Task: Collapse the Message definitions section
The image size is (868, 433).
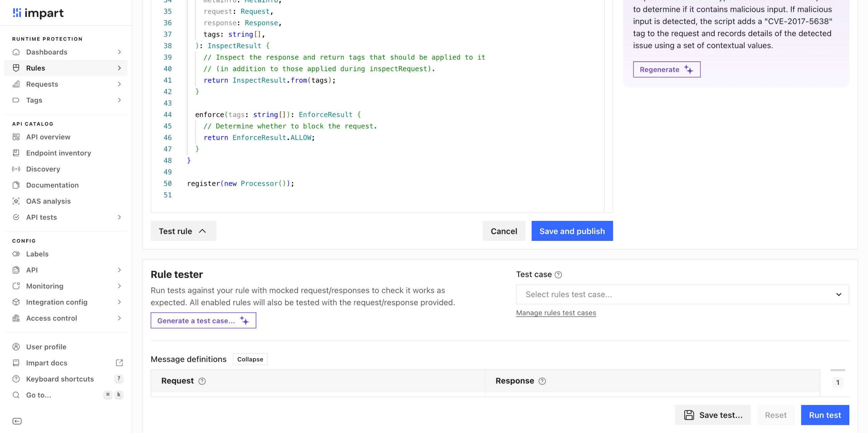Action: (250, 359)
